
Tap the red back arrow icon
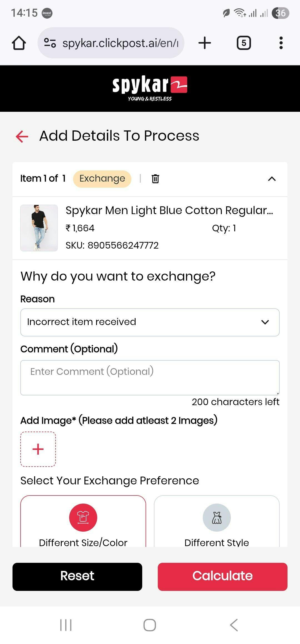click(22, 137)
